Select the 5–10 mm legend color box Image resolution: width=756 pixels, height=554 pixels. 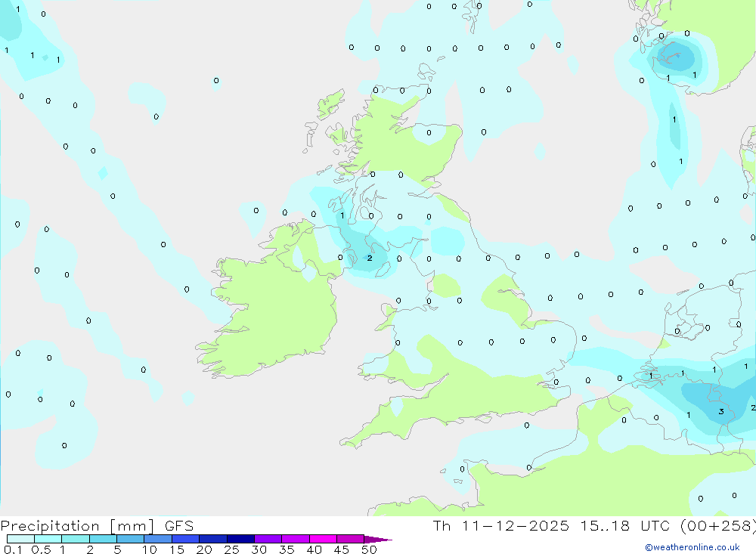(x=130, y=539)
